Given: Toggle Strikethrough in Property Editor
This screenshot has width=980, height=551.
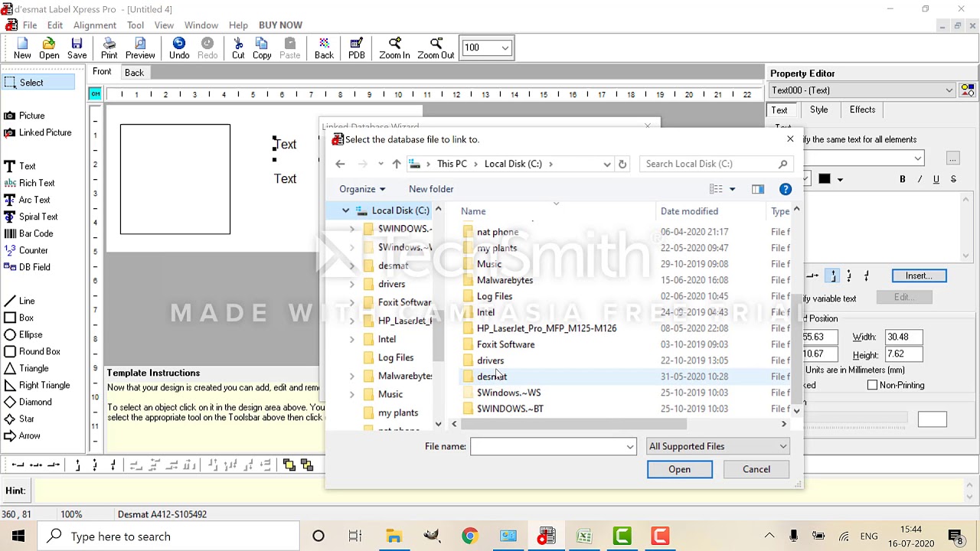Looking at the screenshot, I should [953, 179].
